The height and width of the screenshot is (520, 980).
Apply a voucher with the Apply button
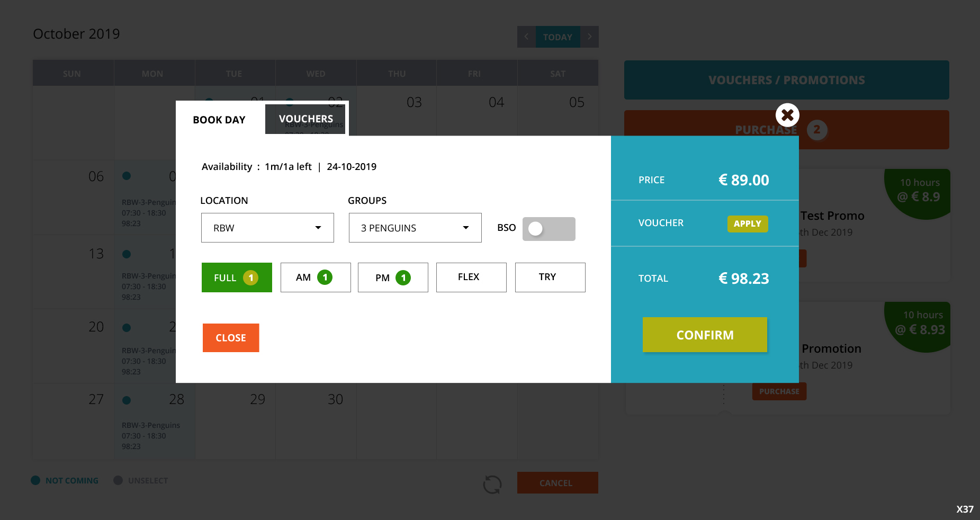tap(748, 224)
